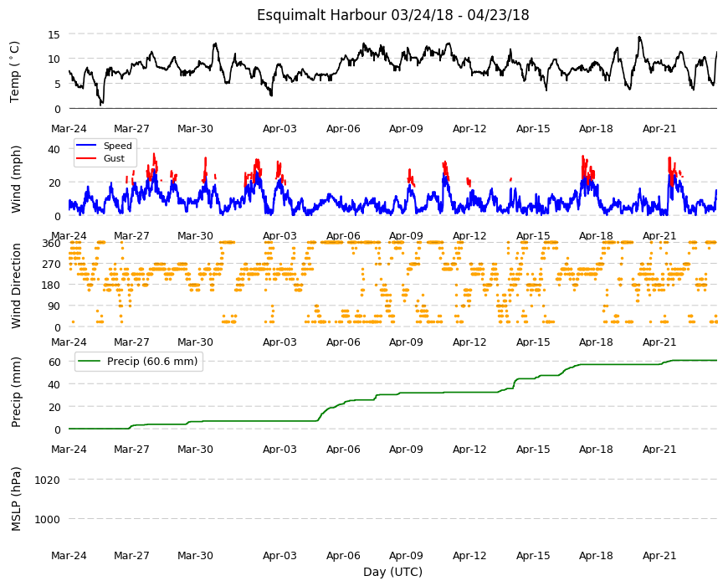Click the 360 tick on Wind Direction axis

click(52, 244)
